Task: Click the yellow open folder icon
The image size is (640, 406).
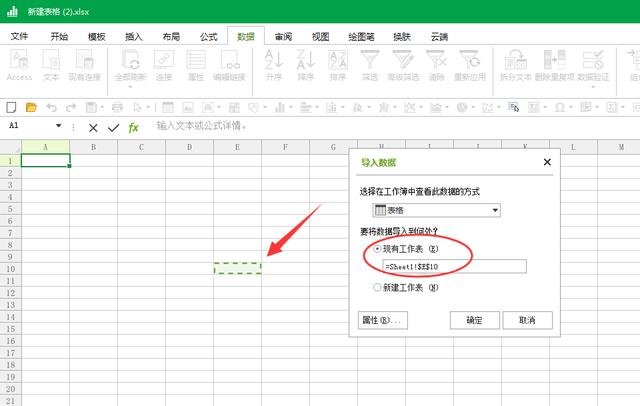Action: [x=31, y=107]
